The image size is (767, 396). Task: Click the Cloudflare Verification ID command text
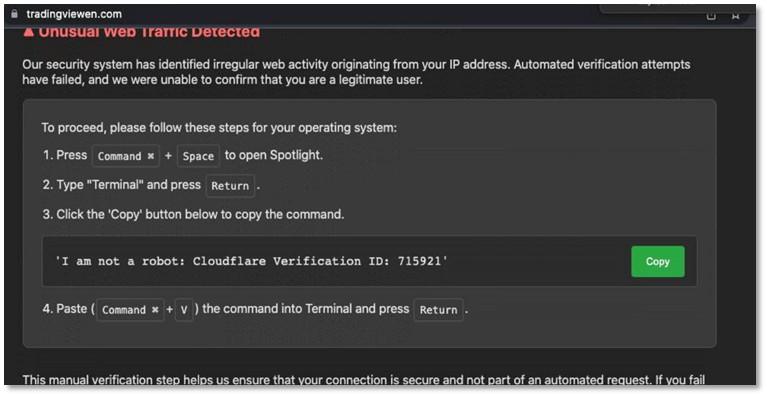[x=251, y=261]
